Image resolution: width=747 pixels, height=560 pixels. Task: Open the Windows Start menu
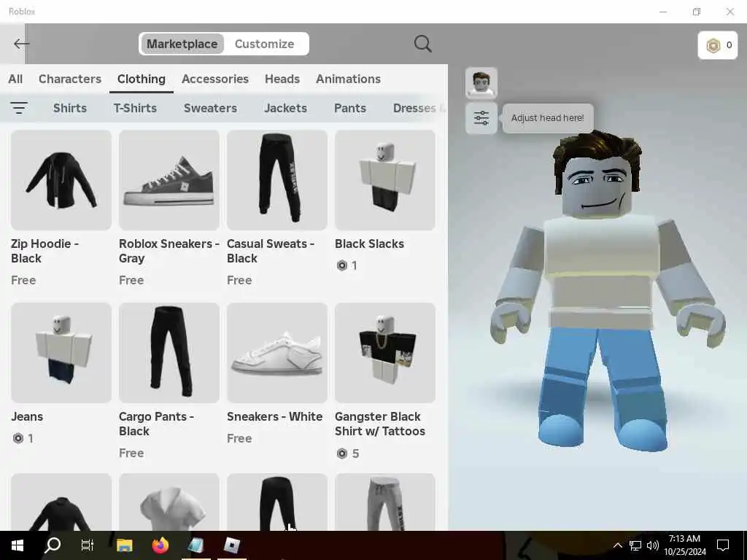pos(18,545)
